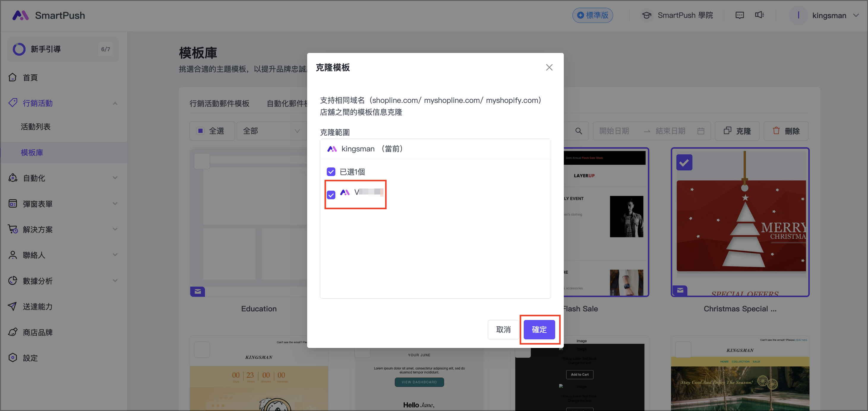868x411 pixels.
Task: Click the calendar icon in date range
Action: coord(701,131)
